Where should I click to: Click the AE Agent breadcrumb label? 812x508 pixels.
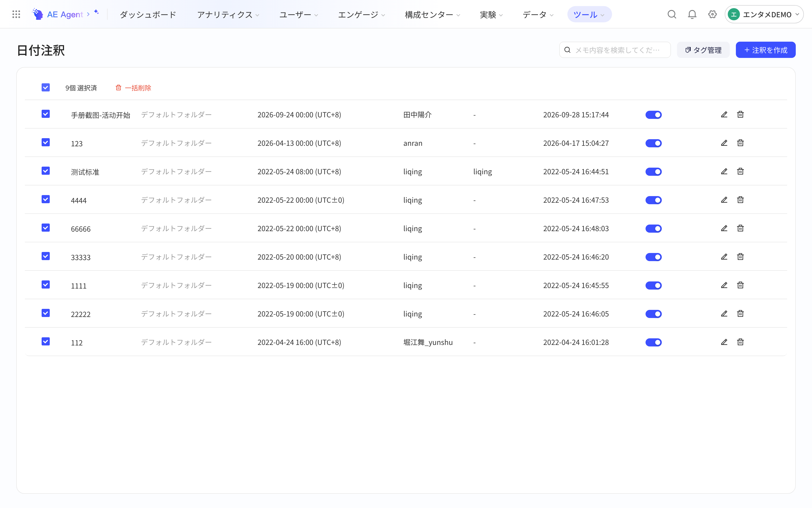[65, 14]
